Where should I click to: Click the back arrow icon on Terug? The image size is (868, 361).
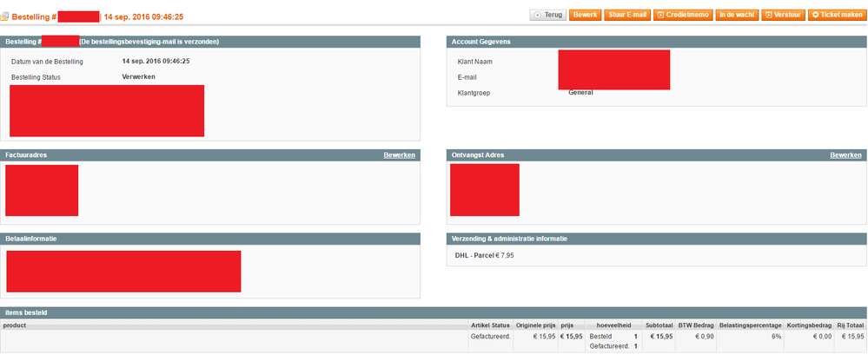tap(539, 15)
